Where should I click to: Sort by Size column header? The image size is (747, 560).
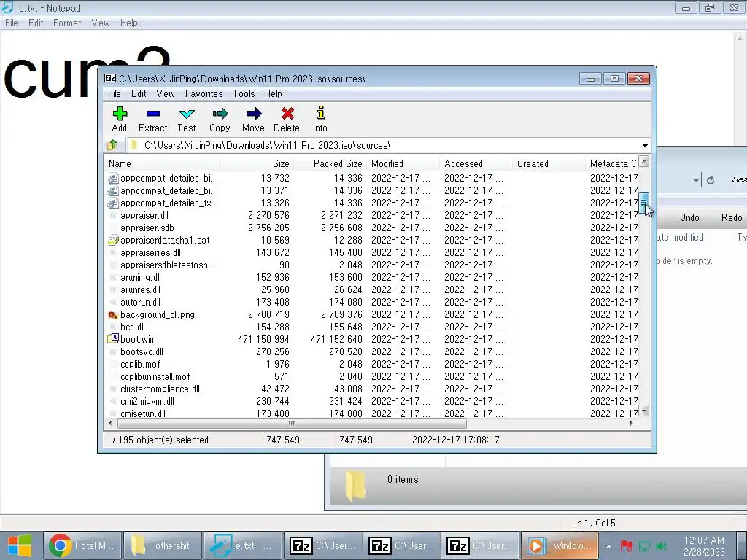click(258, 163)
